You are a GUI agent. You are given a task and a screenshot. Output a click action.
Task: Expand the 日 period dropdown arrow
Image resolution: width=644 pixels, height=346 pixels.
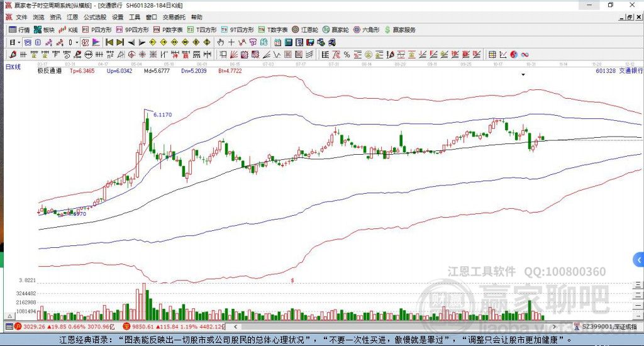[19, 42]
